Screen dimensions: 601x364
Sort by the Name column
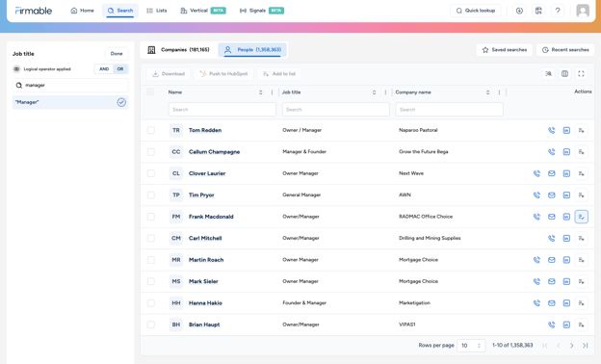pos(261,92)
